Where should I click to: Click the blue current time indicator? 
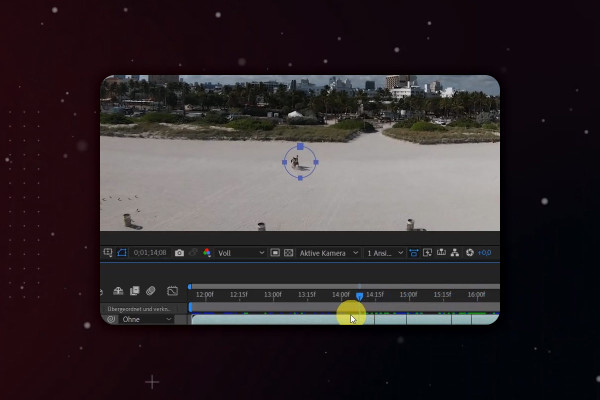[359, 296]
